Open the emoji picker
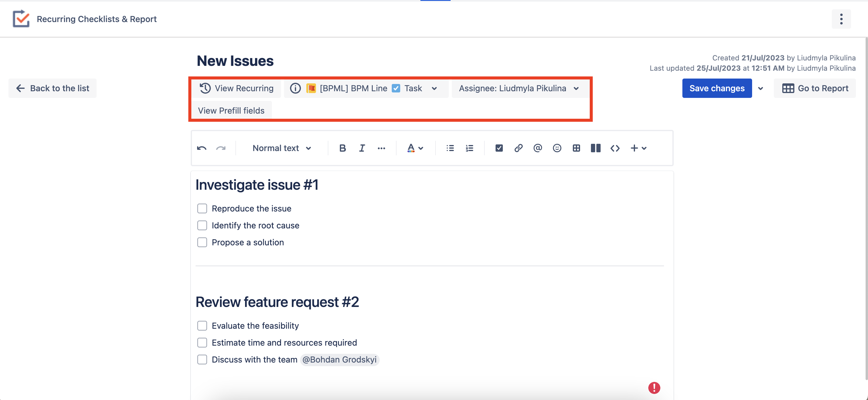The image size is (868, 400). click(x=557, y=148)
